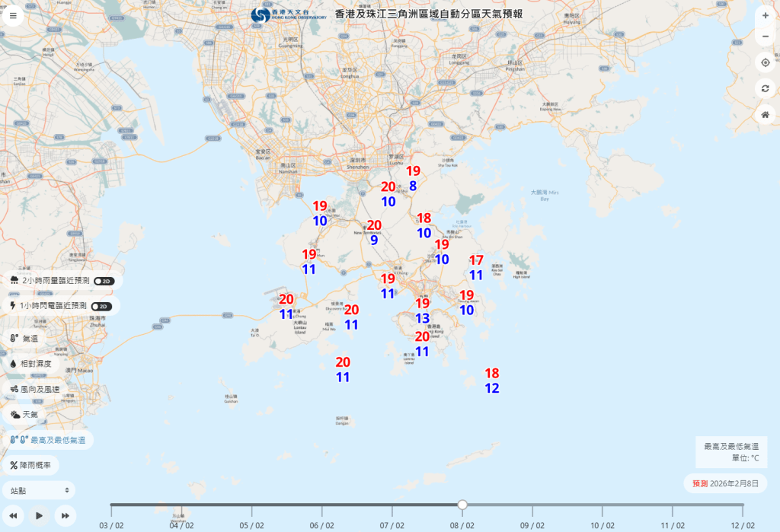
Task: Click the zoom-in plus icon
Action: (x=765, y=14)
